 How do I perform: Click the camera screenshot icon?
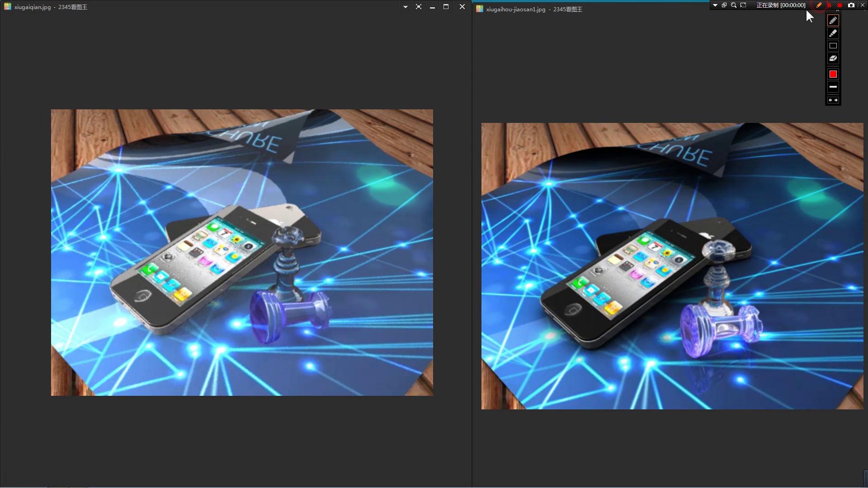tap(851, 5)
